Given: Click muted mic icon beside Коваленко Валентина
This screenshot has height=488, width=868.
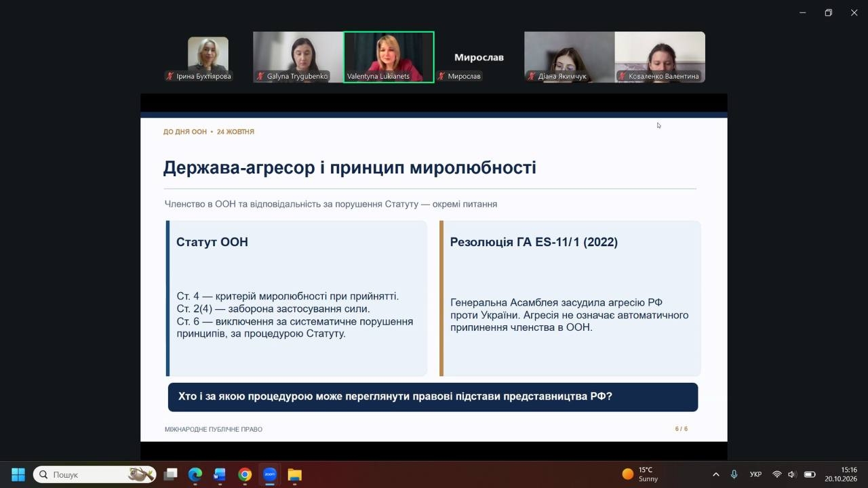Looking at the screenshot, I should [x=623, y=77].
